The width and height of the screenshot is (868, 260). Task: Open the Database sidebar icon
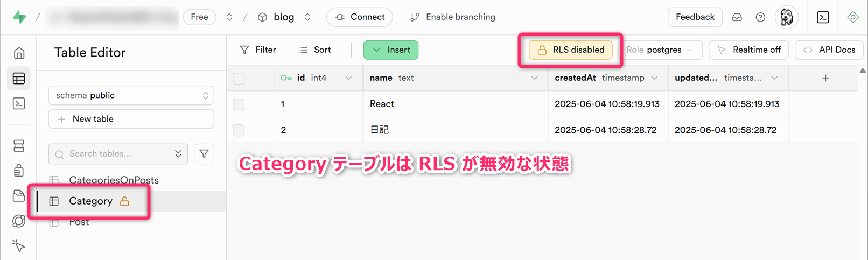click(x=19, y=146)
